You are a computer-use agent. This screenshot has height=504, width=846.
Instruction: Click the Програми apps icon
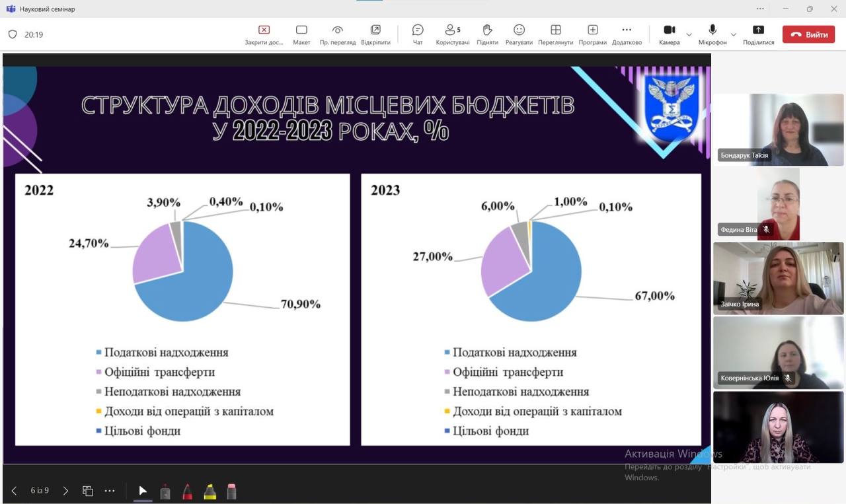point(592,34)
